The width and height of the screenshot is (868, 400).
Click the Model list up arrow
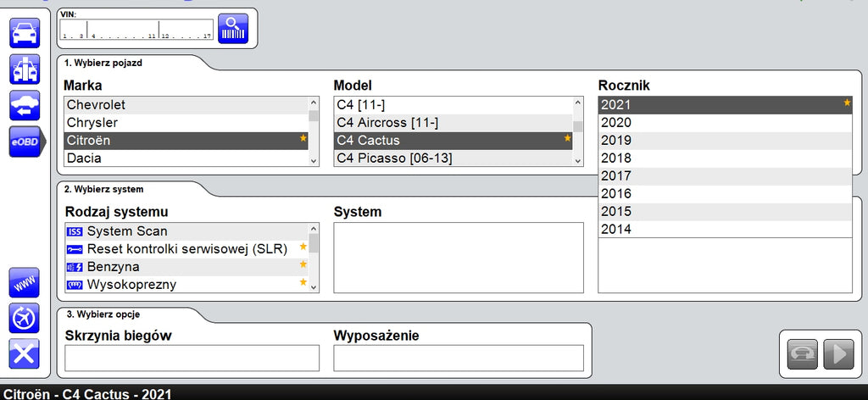(x=578, y=103)
